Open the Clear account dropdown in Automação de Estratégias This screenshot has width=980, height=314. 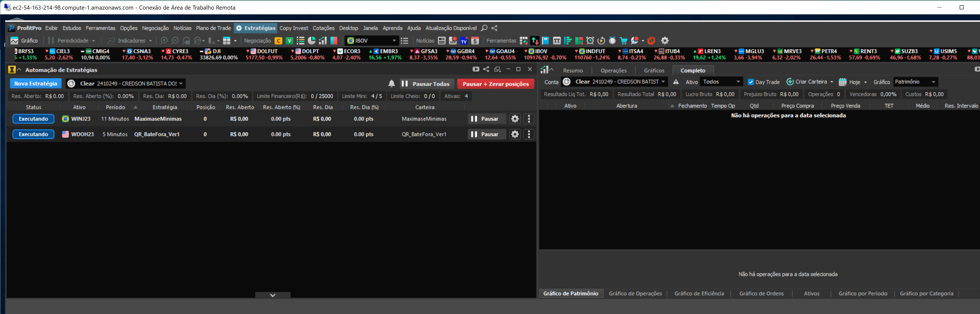125,84
